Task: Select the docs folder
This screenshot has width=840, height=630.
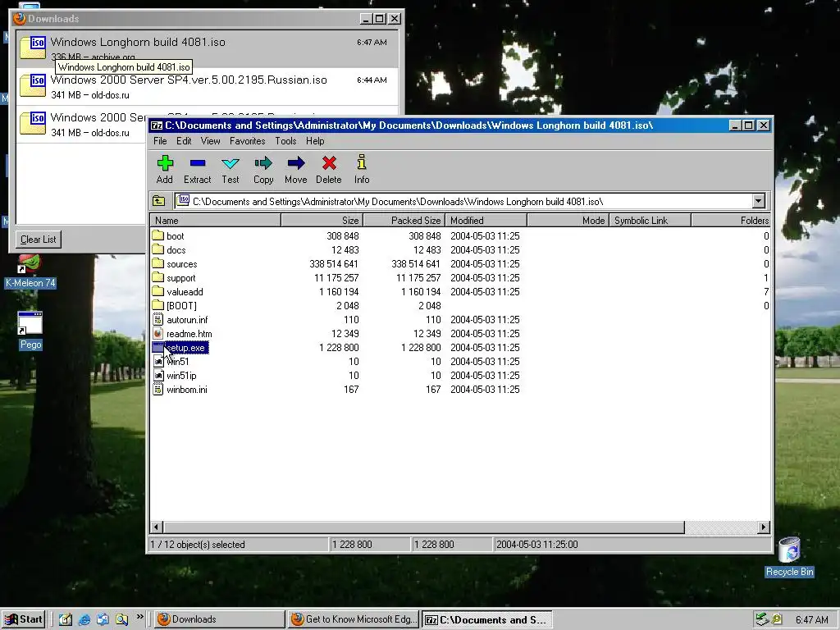Action: pyautogui.click(x=176, y=249)
